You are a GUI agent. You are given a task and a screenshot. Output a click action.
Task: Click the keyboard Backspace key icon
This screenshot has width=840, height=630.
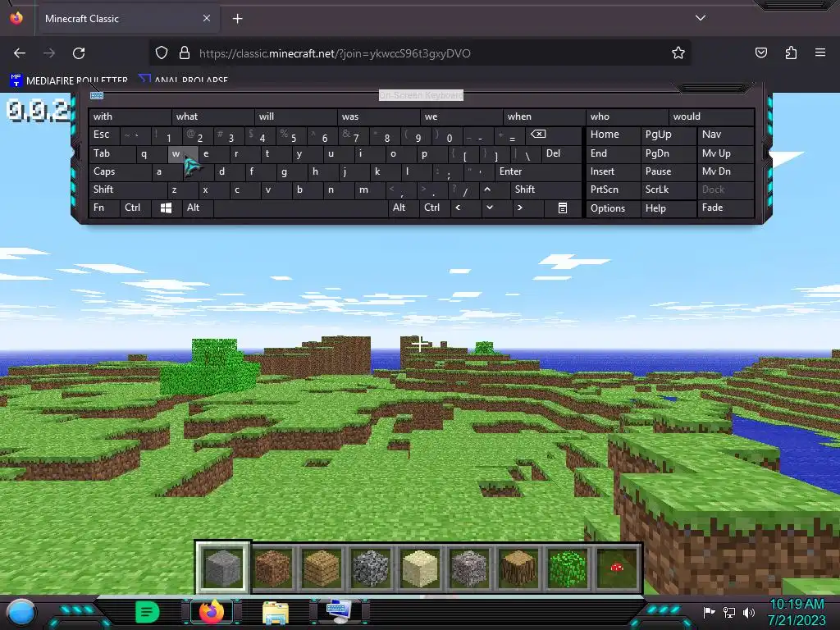click(x=538, y=135)
